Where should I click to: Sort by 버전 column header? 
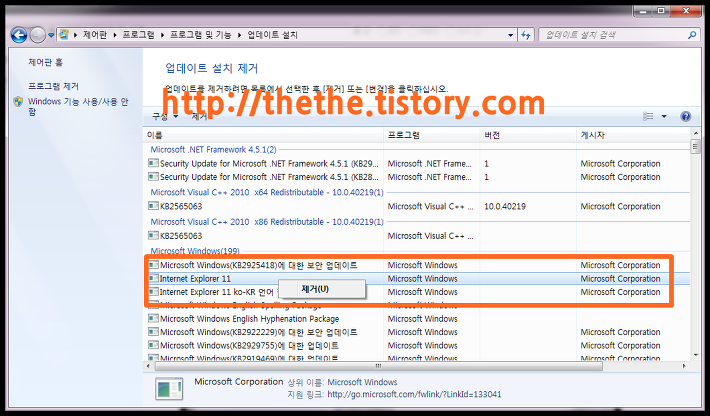tap(528, 135)
